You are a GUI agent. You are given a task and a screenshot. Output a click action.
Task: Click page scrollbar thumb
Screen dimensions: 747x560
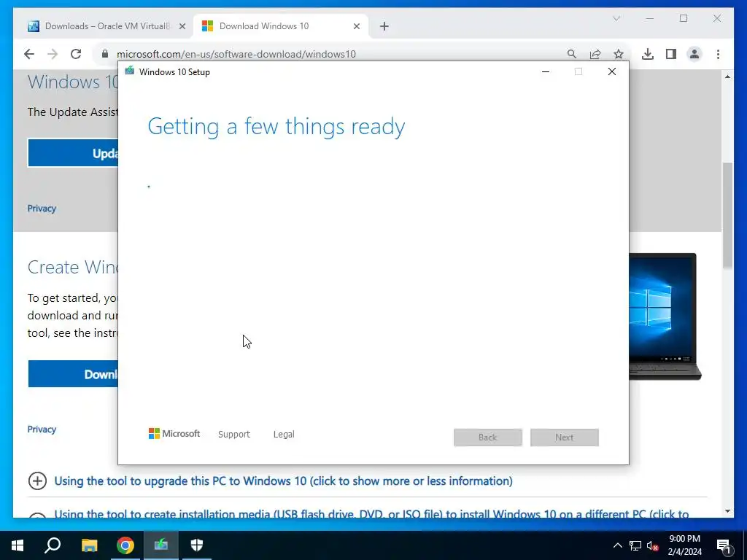pos(727,215)
